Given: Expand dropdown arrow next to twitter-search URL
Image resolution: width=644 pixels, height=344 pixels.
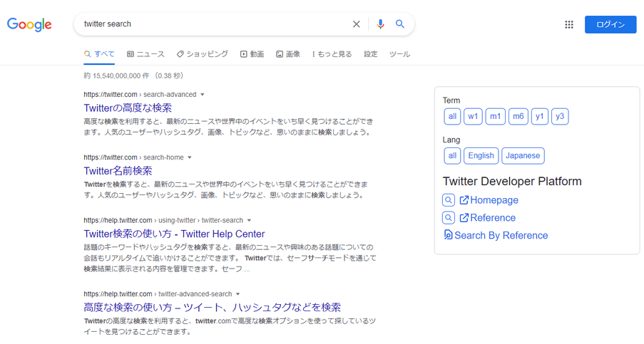Looking at the screenshot, I should click(249, 221).
